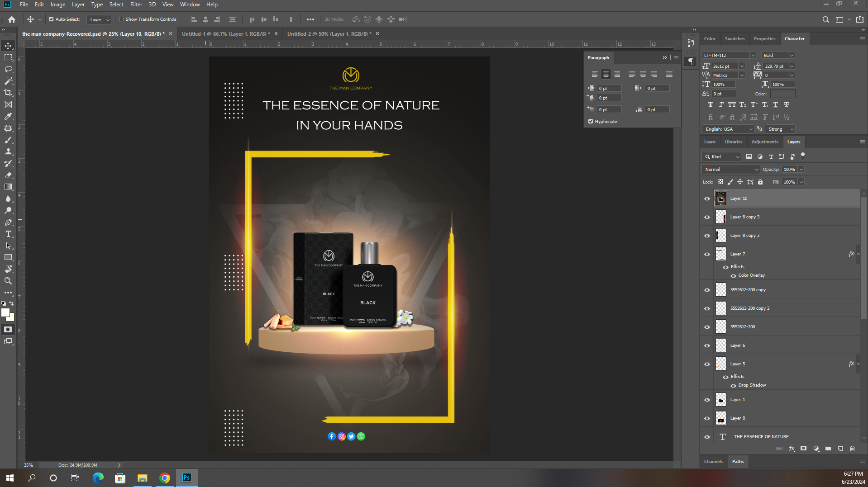Open font style Bold dropdown

click(x=792, y=55)
